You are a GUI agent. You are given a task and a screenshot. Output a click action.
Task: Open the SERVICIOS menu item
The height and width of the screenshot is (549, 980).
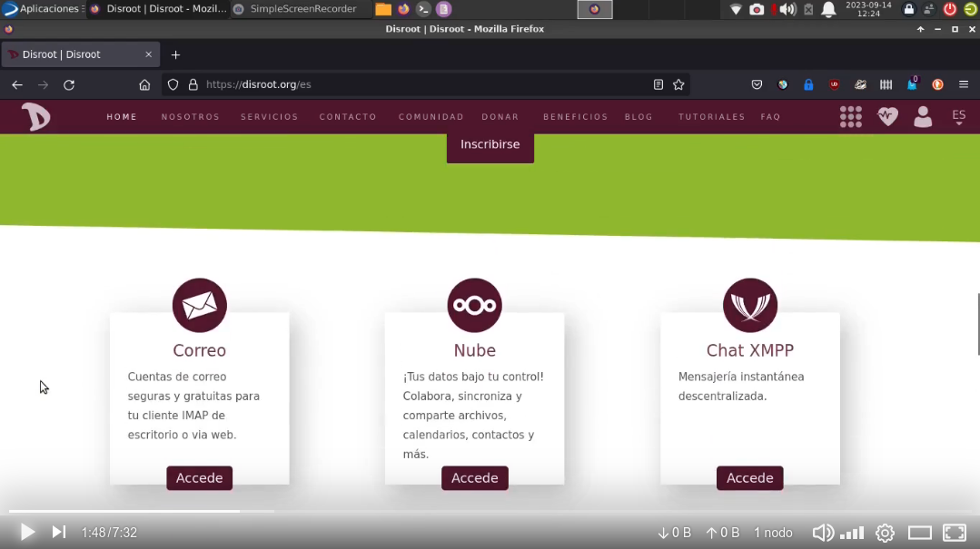270,117
